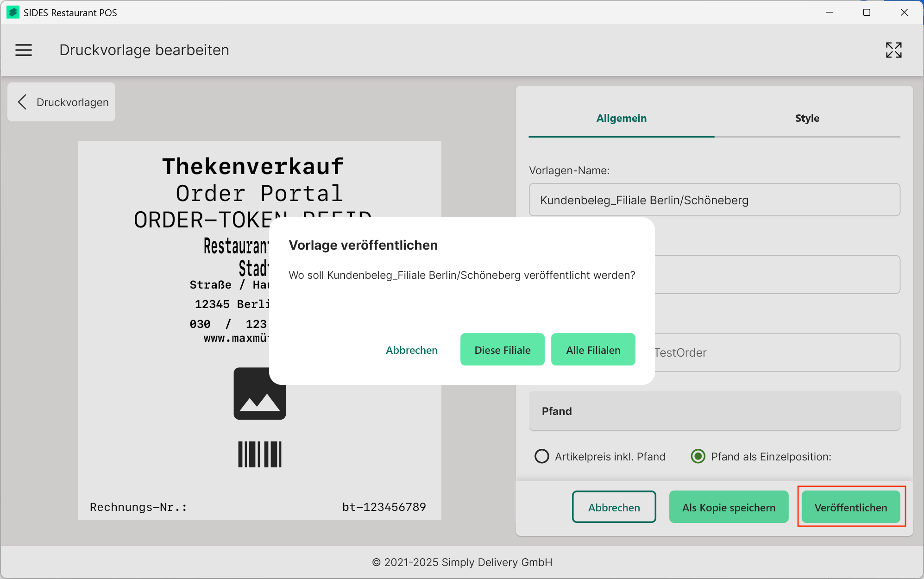
Task: Switch to the Style tab
Action: pos(807,118)
